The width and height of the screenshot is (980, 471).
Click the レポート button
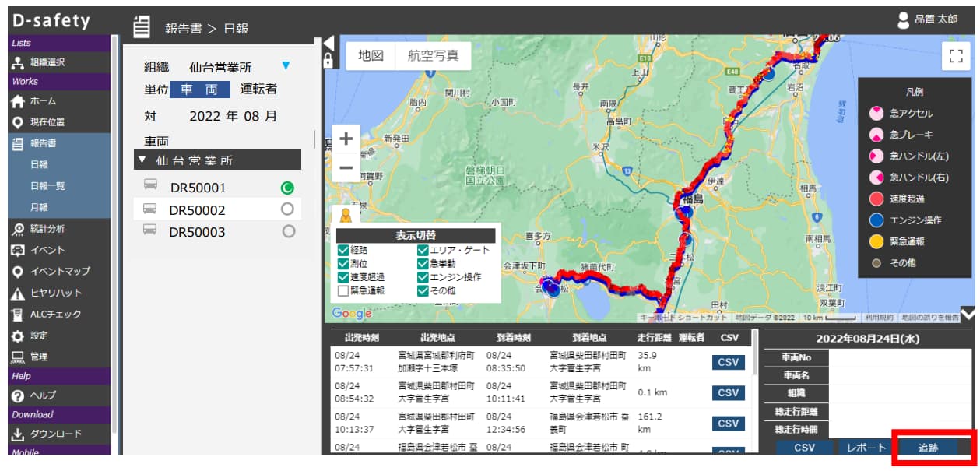click(x=866, y=448)
